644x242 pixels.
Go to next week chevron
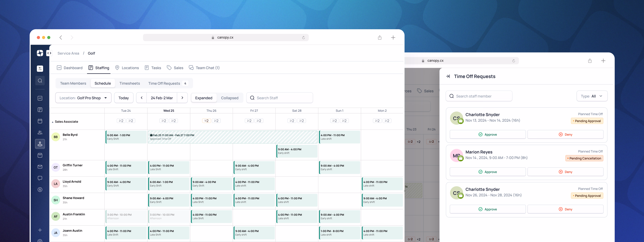coord(182,98)
